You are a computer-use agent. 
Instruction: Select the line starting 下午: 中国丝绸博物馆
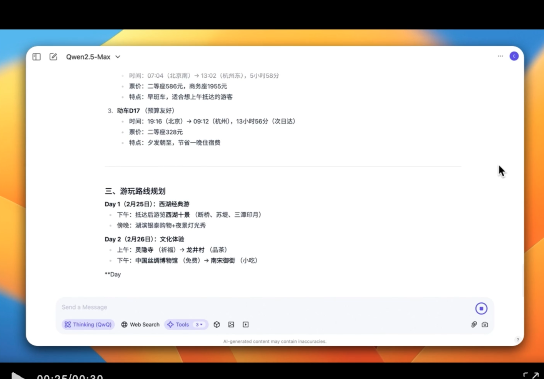pyautogui.click(x=188, y=260)
